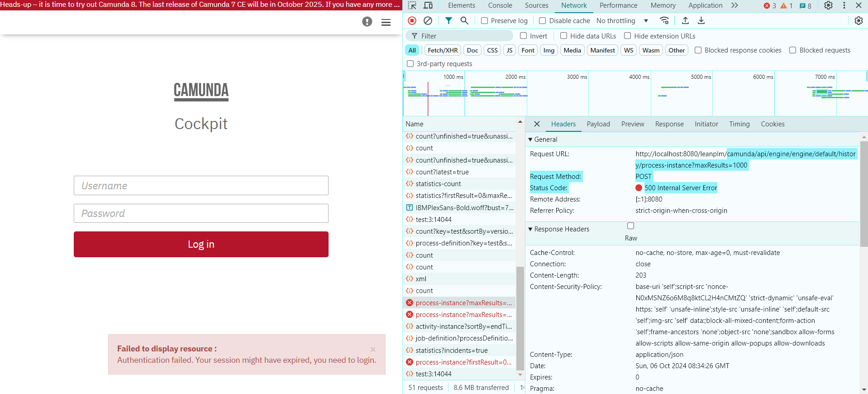Show more DevTools tabs chevron
This screenshot has width=868, height=394.
(x=734, y=5)
